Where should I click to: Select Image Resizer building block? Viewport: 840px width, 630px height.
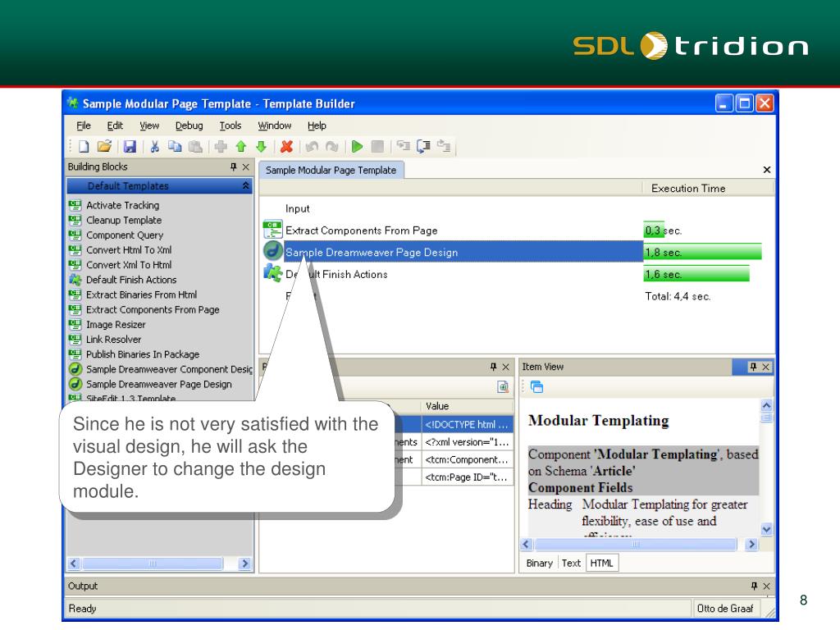click(x=116, y=325)
